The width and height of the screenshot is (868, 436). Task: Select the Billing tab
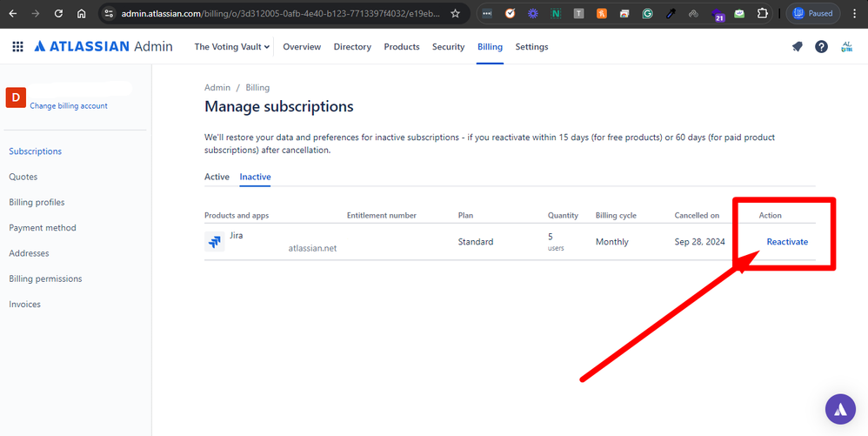490,46
